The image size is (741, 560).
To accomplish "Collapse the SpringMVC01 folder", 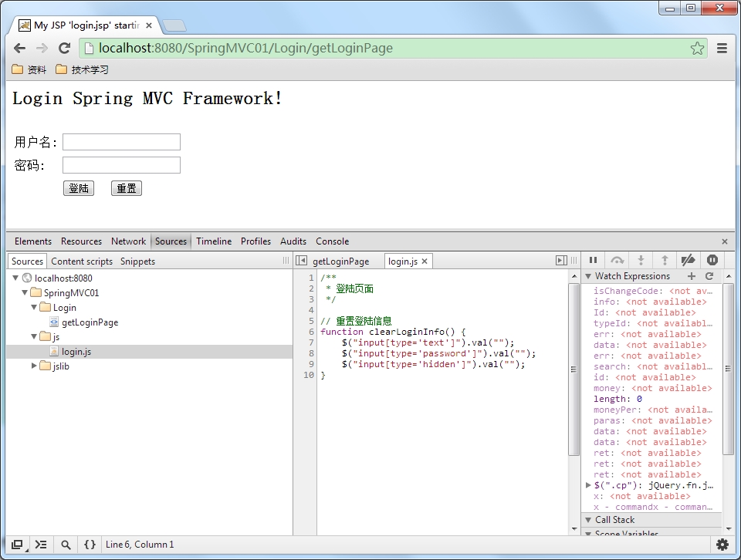I will pos(25,293).
